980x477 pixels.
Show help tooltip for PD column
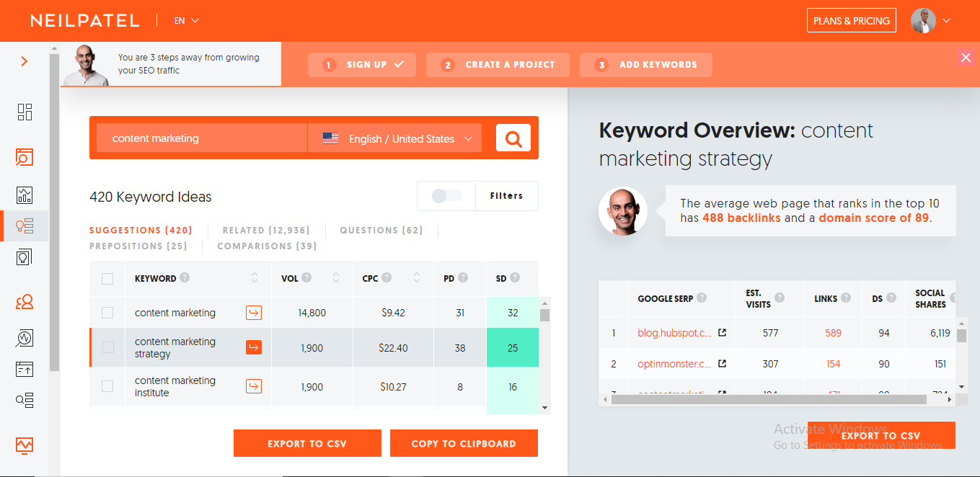(x=463, y=278)
